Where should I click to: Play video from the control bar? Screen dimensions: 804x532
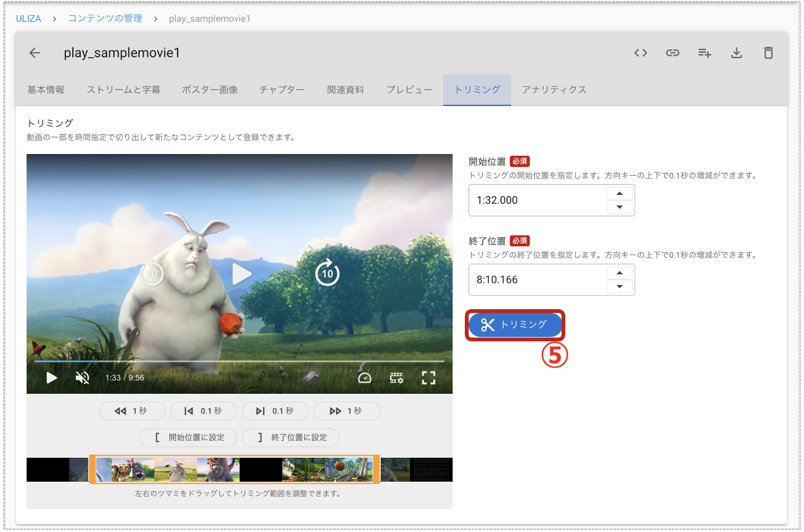tap(51, 377)
